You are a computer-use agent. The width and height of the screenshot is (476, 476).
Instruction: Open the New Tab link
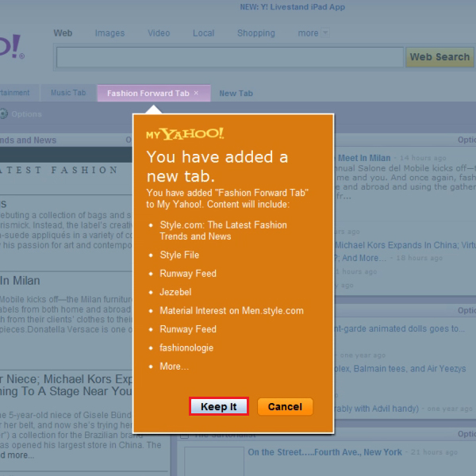pyautogui.click(x=236, y=93)
